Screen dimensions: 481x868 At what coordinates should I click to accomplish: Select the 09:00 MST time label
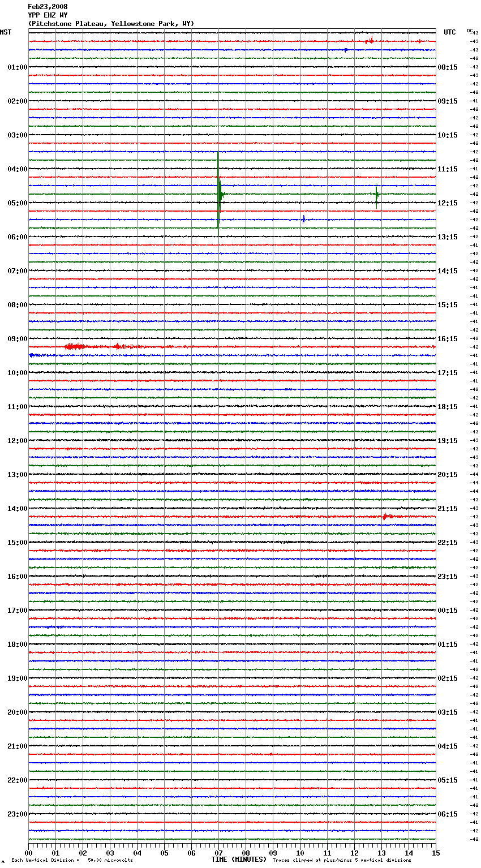(x=17, y=339)
